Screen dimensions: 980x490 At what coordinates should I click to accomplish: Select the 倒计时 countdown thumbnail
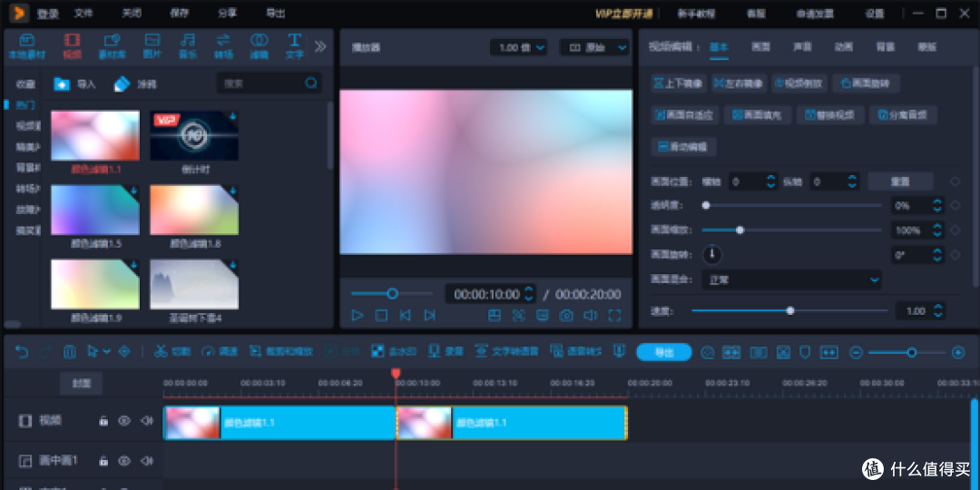(194, 136)
